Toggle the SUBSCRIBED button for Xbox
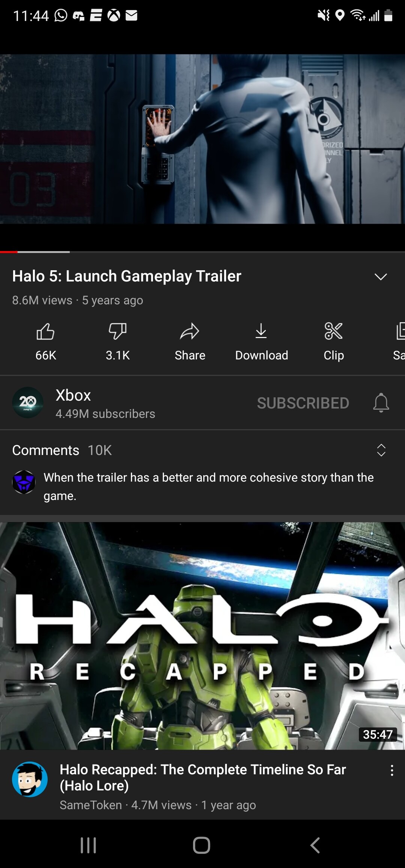The height and width of the screenshot is (868, 405). [x=303, y=403]
